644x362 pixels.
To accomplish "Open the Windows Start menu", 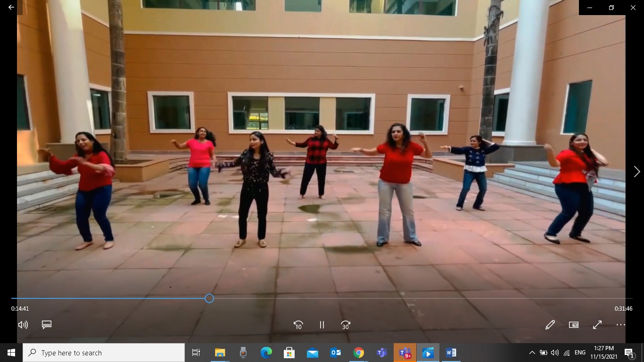I will tap(11, 353).
